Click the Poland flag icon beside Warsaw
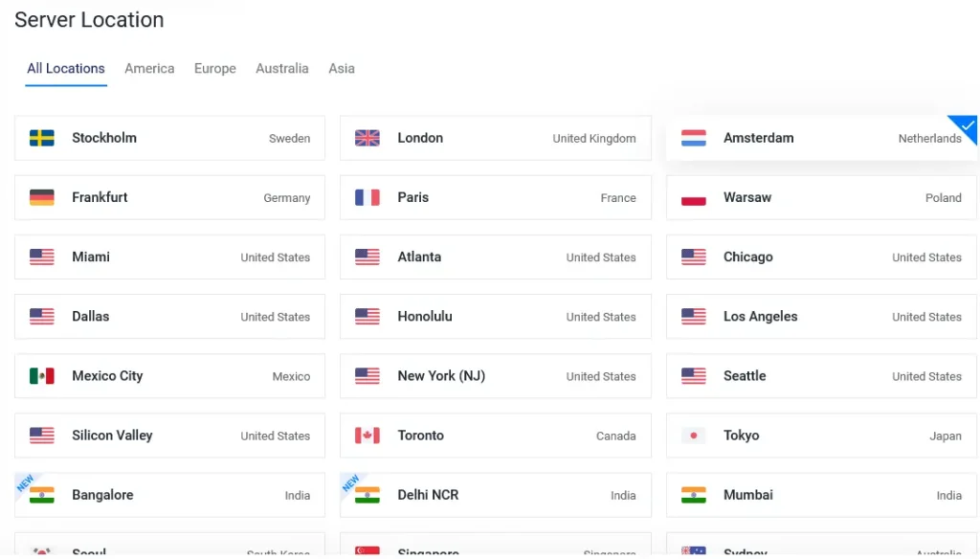The height and width of the screenshot is (559, 980). coord(693,197)
